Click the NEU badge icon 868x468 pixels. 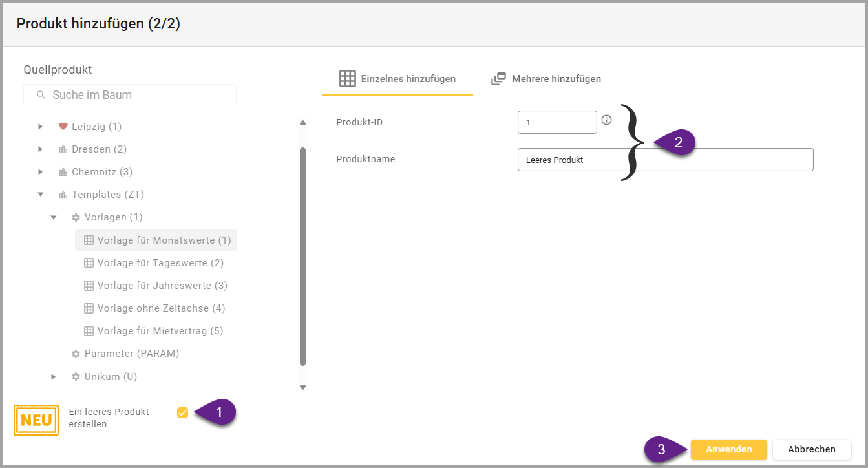pyautogui.click(x=36, y=420)
